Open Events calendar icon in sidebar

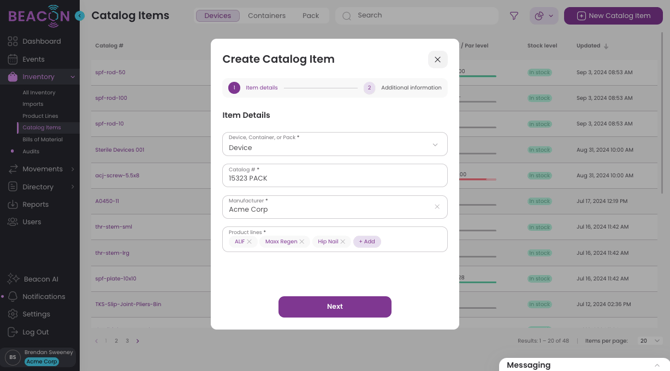coord(13,59)
